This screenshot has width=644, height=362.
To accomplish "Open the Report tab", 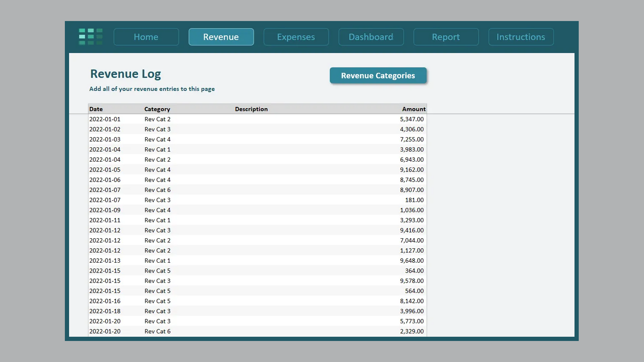I will tap(446, 37).
